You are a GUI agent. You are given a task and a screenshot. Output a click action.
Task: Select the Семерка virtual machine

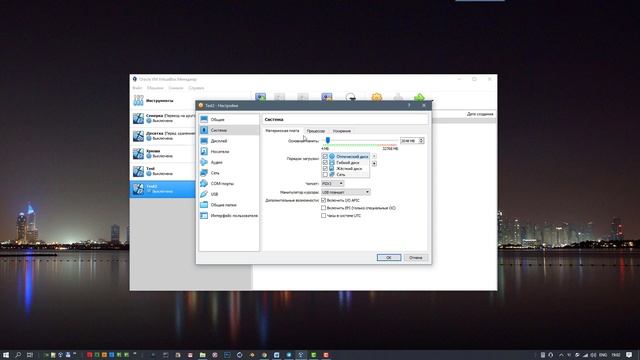[x=163, y=118]
